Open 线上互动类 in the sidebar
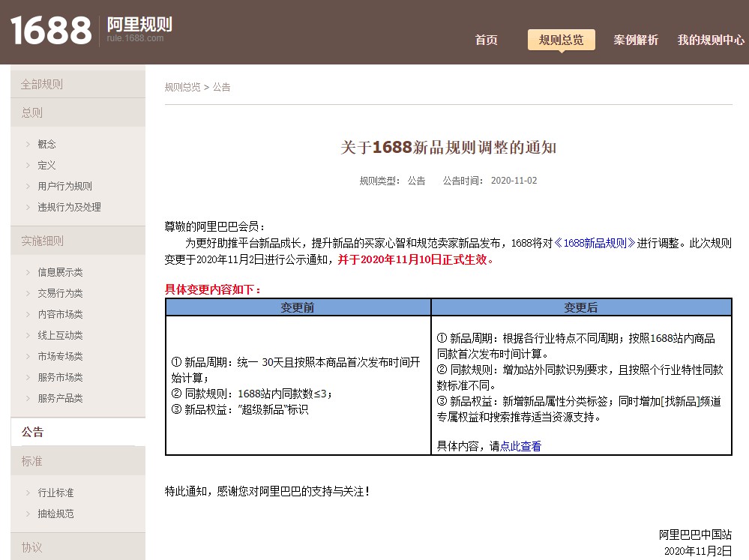 60,335
